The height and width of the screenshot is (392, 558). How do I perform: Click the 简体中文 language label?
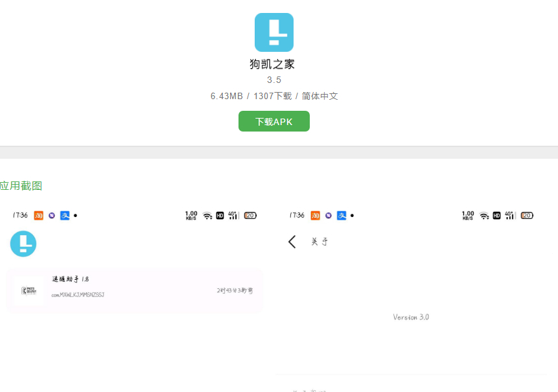click(x=320, y=96)
